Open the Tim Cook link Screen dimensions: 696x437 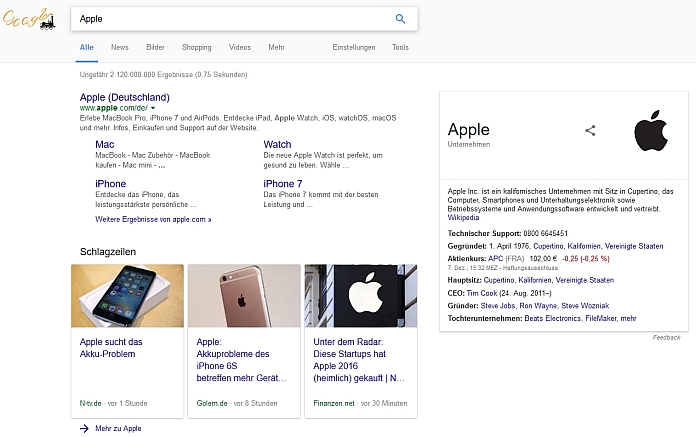tap(482, 293)
